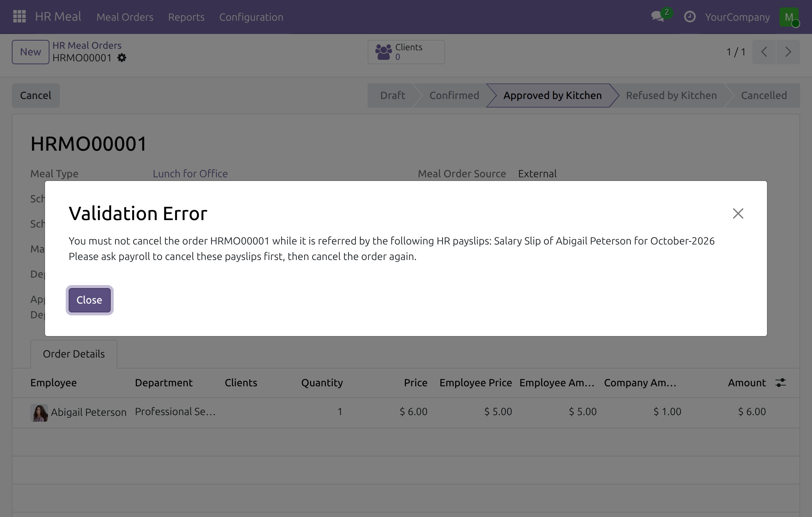Click the 1 / 1 pager counter
This screenshot has width=812, height=517.
coord(736,52)
